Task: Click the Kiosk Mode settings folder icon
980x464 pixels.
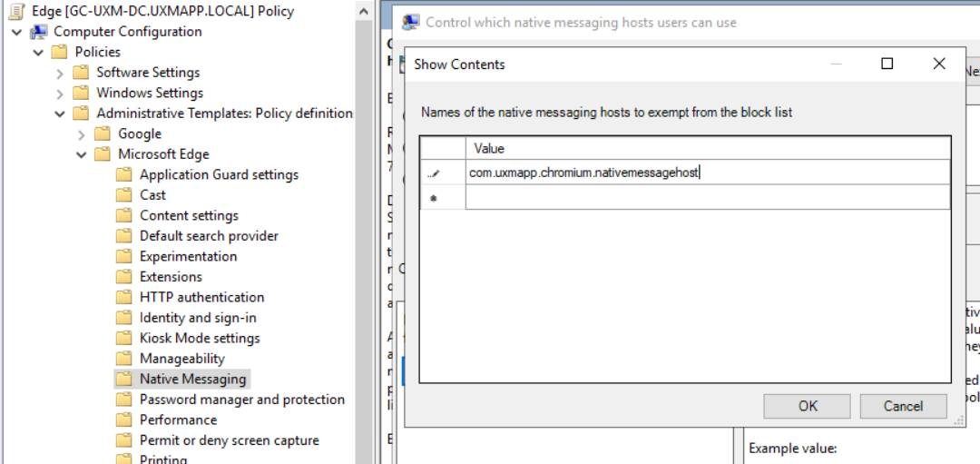Action: [x=124, y=338]
